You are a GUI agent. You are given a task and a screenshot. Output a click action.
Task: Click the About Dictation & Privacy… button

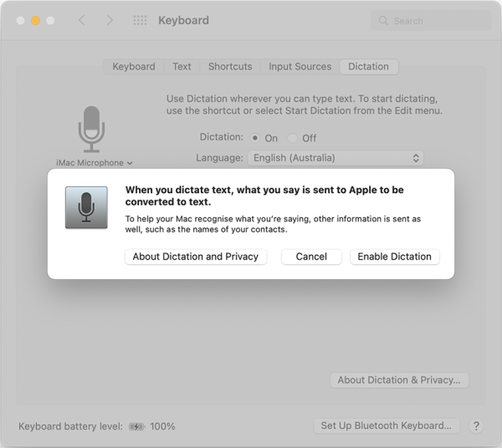point(399,380)
